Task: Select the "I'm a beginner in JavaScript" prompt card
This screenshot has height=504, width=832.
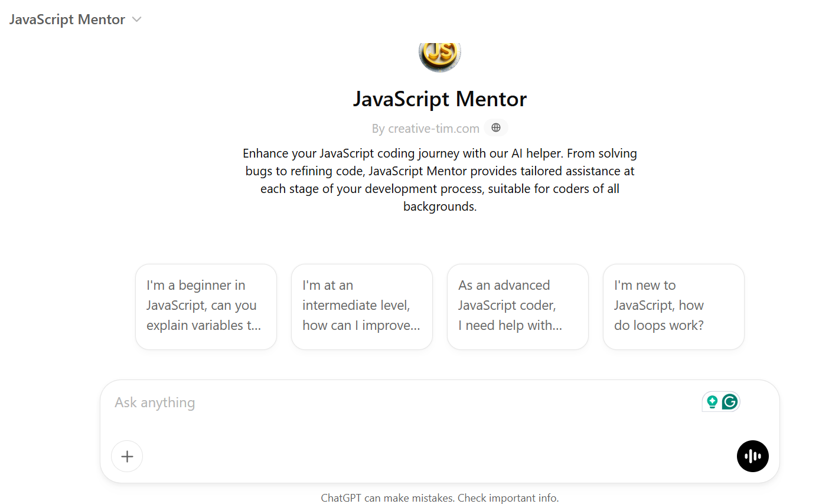Action: [205, 306]
